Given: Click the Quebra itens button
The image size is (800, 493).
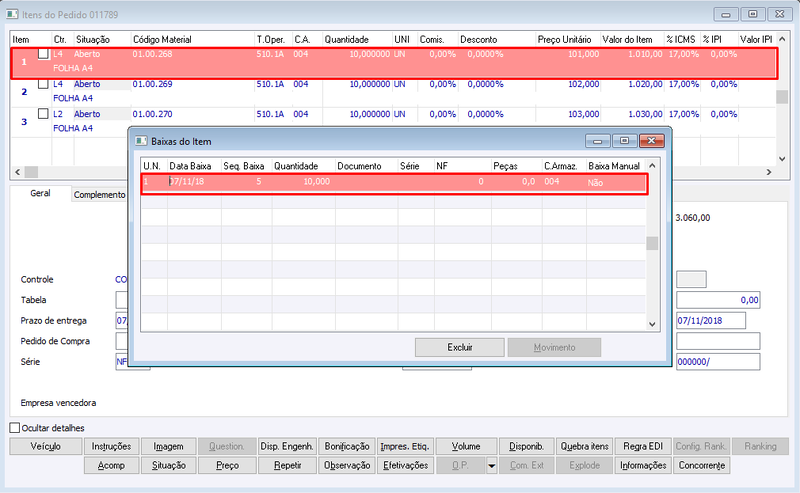Looking at the screenshot, I should click(585, 446).
